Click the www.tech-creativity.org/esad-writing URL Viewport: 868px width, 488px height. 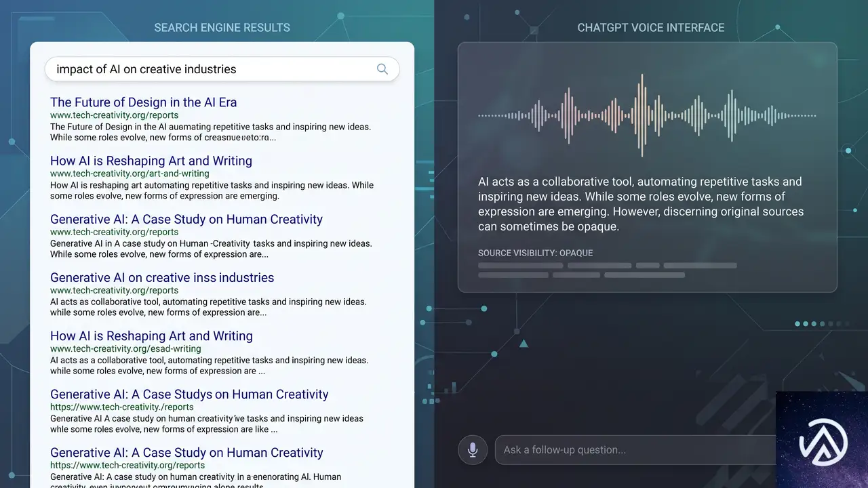click(125, 348)
